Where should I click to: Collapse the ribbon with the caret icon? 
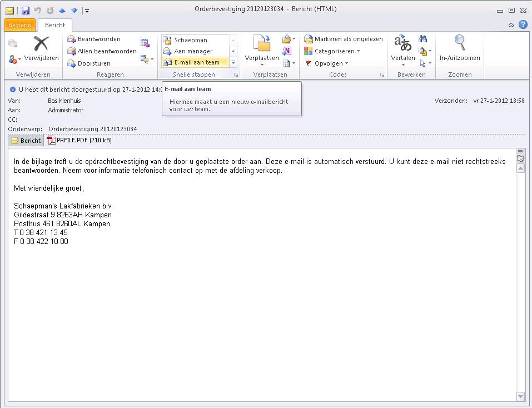(511, 25)
